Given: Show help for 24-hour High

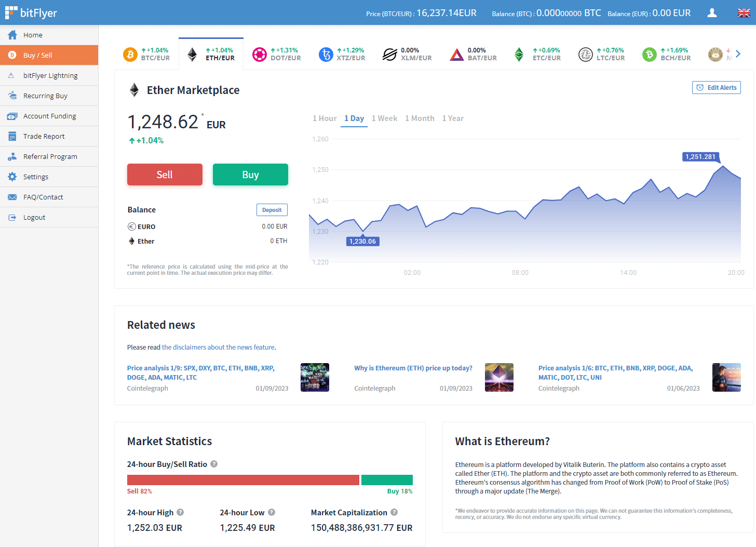Looking at the screenshot, I should click(x=180, y=512).
